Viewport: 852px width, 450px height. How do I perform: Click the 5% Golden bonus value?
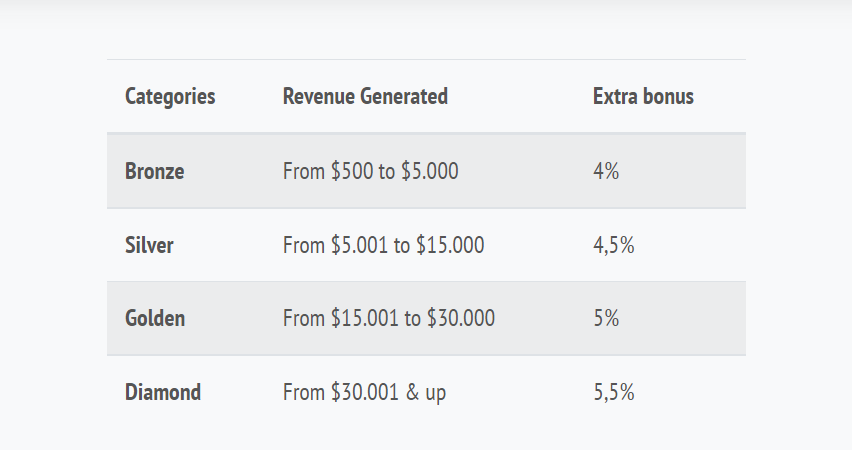[606, 319]
